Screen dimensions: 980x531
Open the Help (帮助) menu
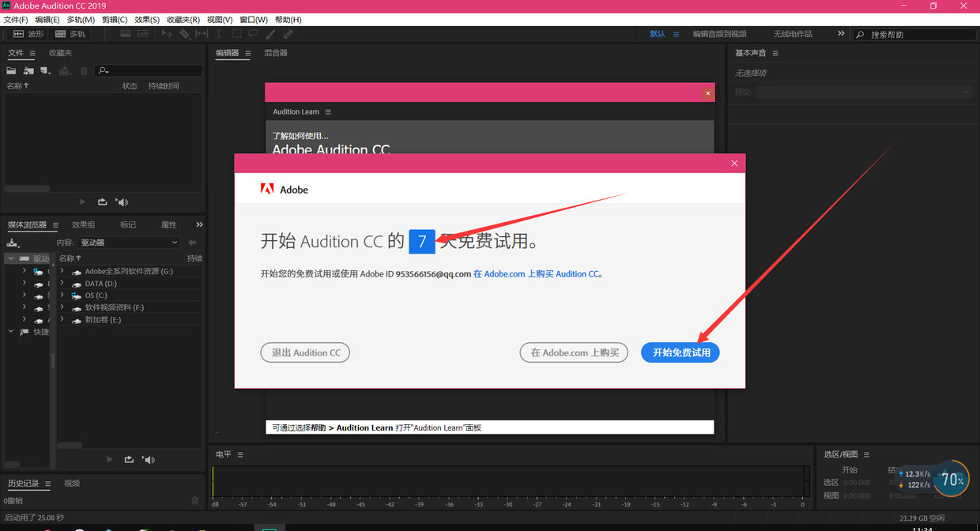pyautogui.click(x=288, y=19)
